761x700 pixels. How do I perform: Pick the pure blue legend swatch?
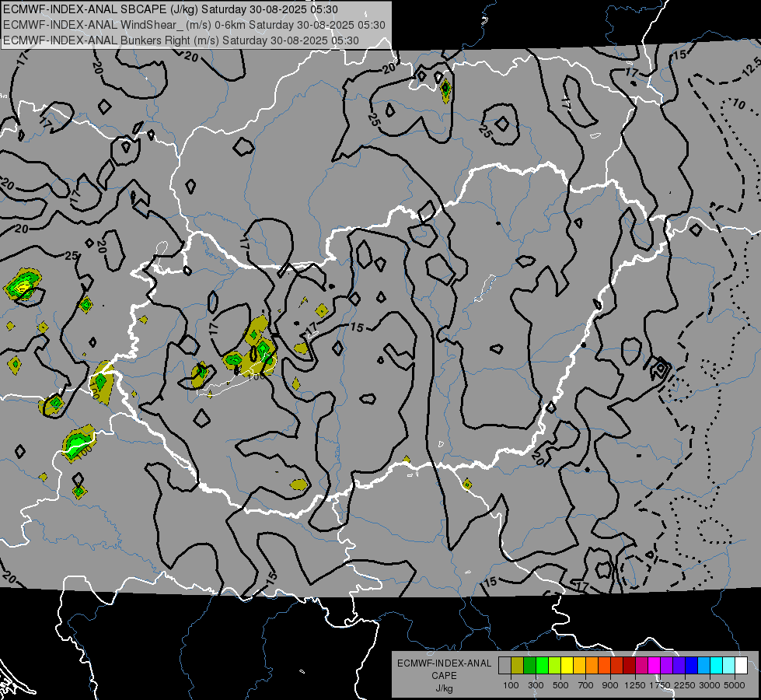(x=692, y=665)
